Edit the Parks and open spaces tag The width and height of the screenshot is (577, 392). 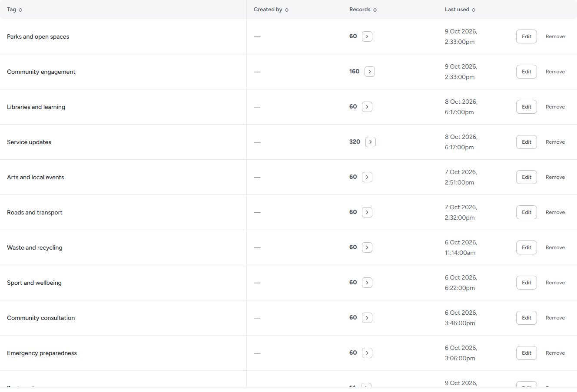527,36
